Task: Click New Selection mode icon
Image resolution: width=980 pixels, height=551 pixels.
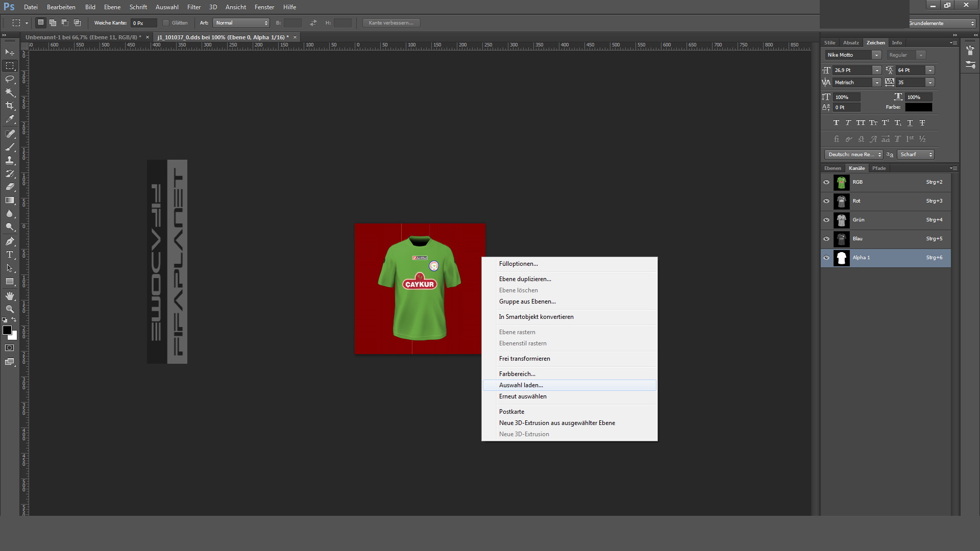Action: [41, 22]
